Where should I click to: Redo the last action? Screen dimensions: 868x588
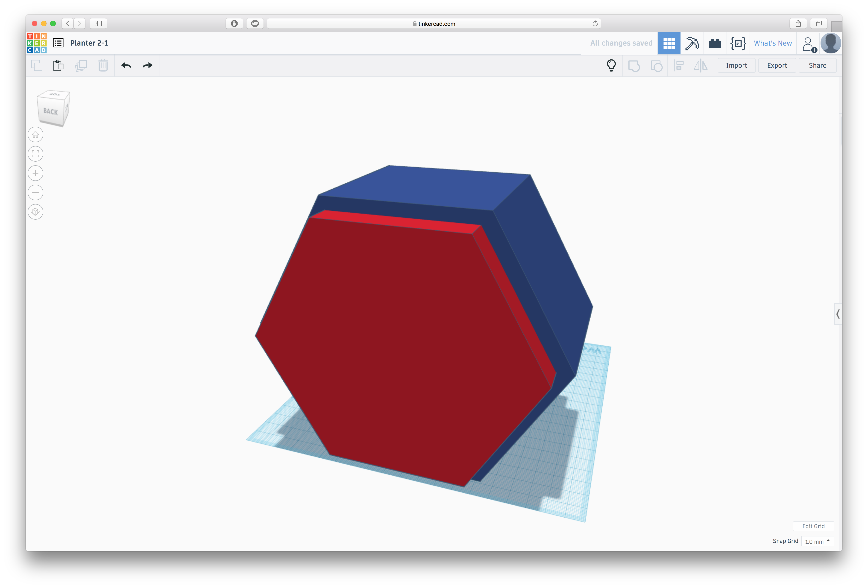147,65
